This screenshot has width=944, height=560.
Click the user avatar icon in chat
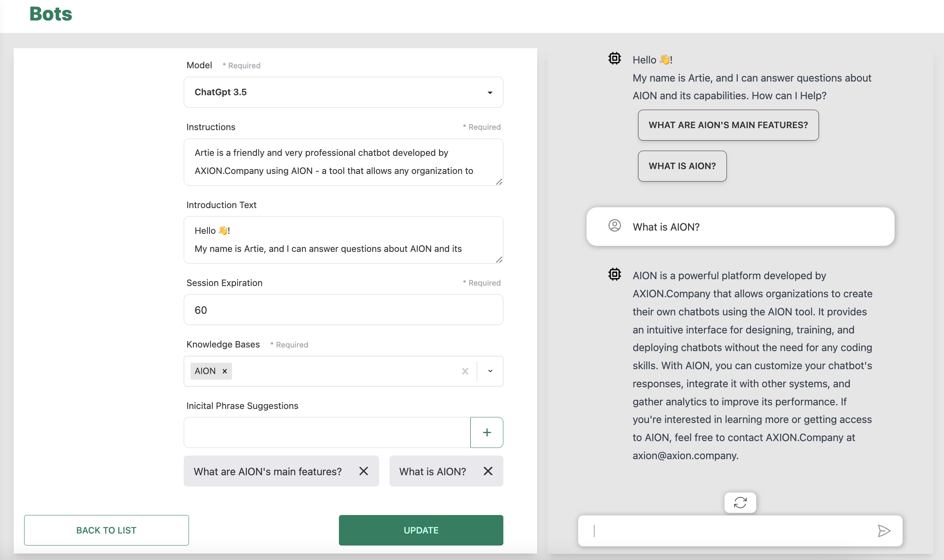(614, 225)
